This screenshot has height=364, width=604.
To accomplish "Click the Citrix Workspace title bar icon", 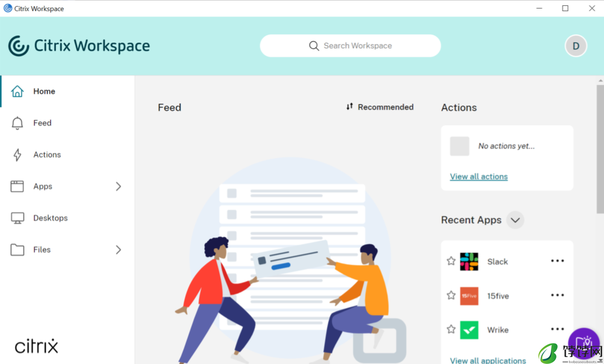I will click(x=8, y=8).
